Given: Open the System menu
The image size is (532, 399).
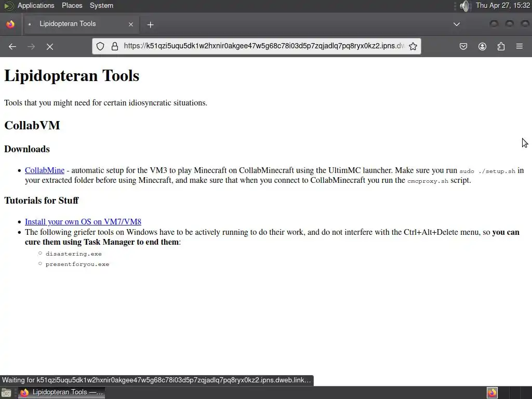Looking at the screenshot, I should tap(101, 5).
